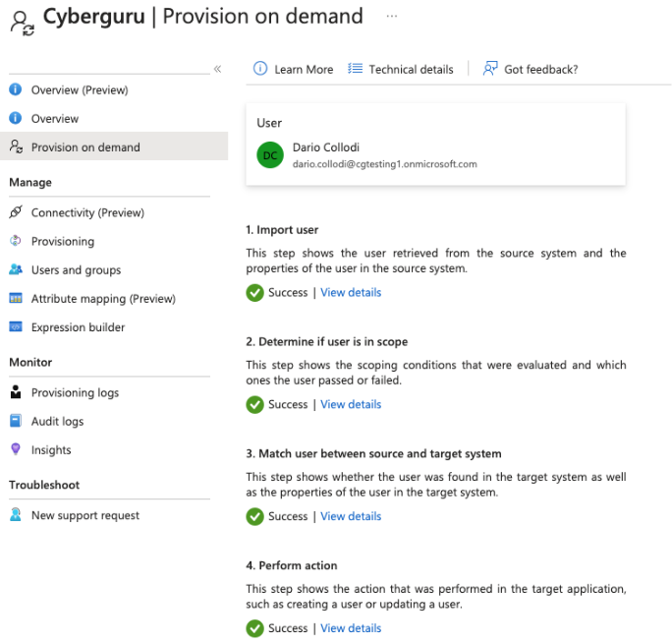
Task: View details for Match user step
Action: click(351, 516)
